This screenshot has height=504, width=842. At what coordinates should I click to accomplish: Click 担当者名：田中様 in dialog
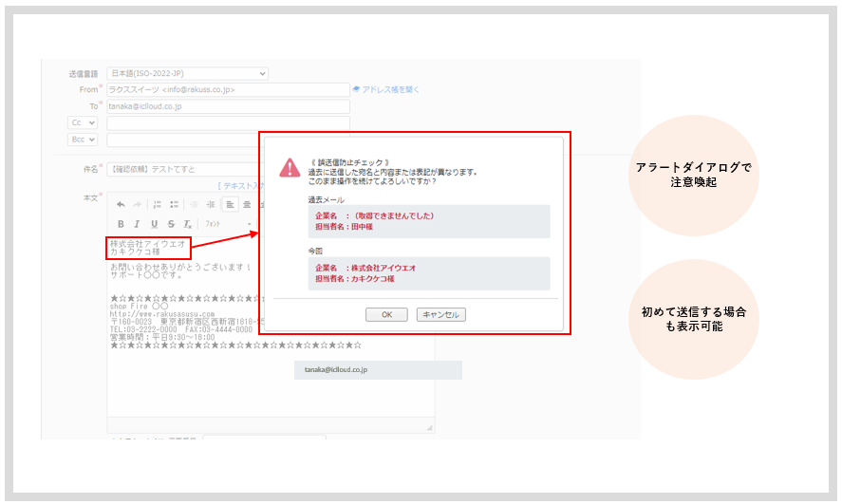[x=344, y=227]
